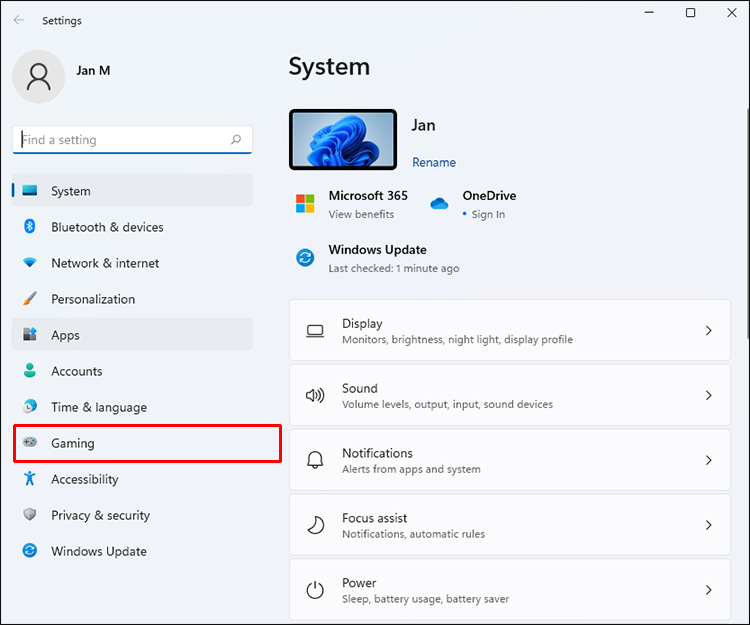Select Apps in the sidebar
The height and width of the screenshot is (625, 750).
click(132, 334)
